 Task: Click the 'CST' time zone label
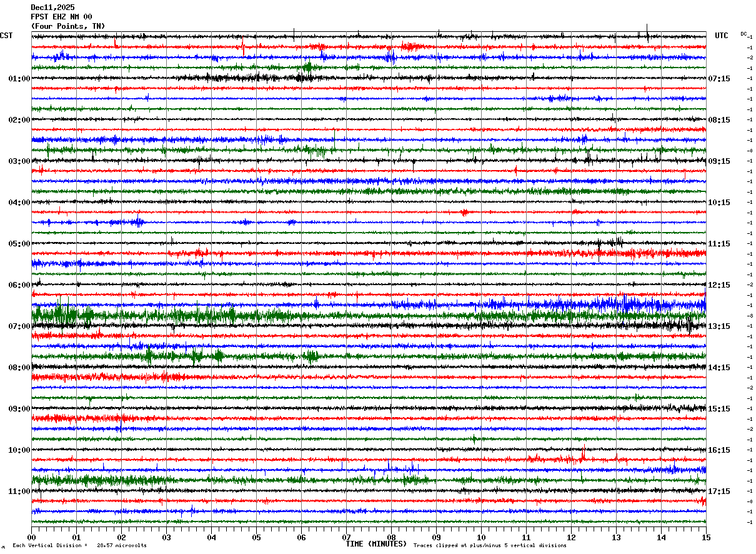point(6,36)
